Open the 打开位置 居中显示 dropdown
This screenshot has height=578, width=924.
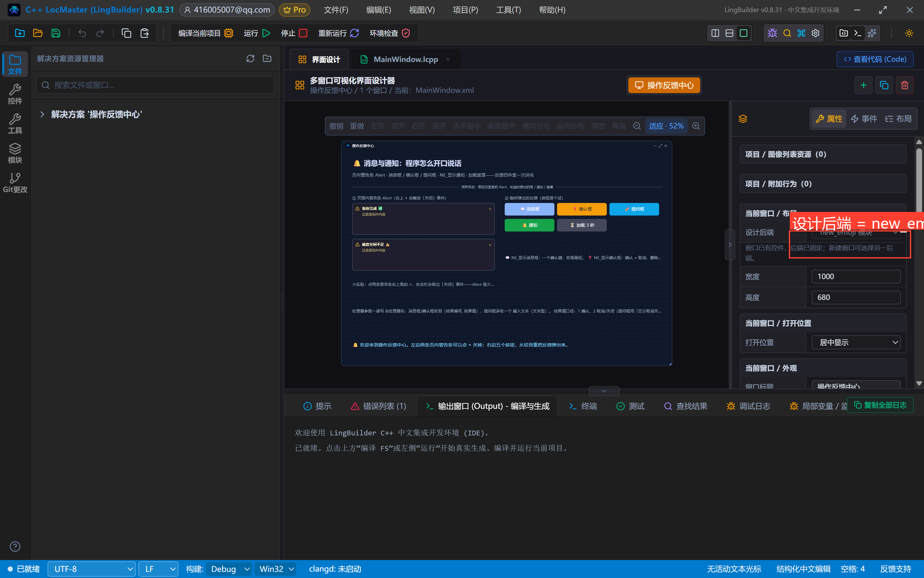pos(856,343)
